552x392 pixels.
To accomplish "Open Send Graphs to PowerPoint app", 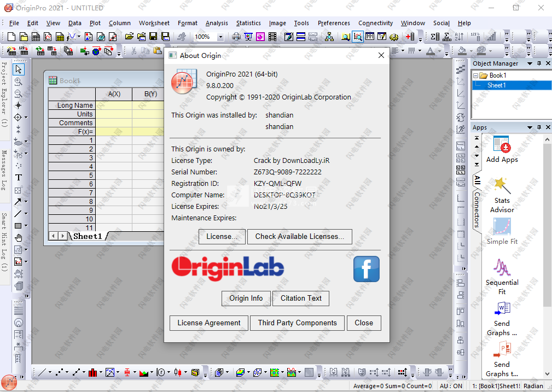I will [x=502, y=360].
